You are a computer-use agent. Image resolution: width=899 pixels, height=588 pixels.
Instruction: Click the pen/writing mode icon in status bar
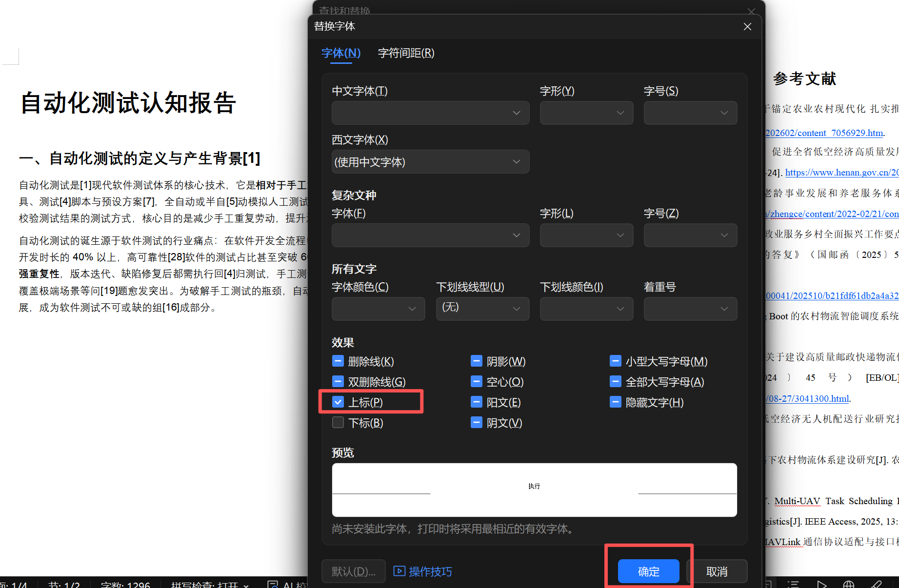[877, 584]
